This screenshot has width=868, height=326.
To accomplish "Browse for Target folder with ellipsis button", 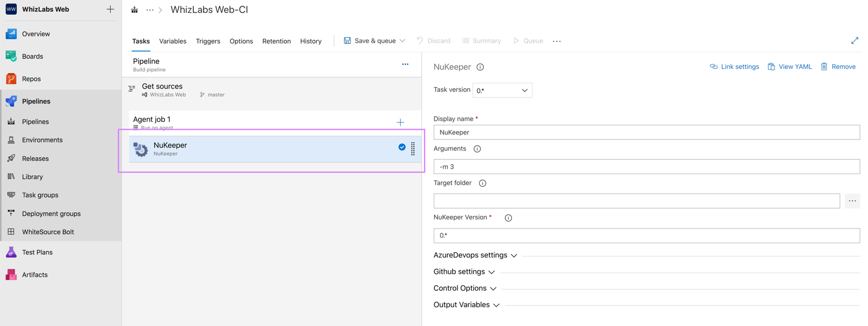I will (x=852, y=201).
